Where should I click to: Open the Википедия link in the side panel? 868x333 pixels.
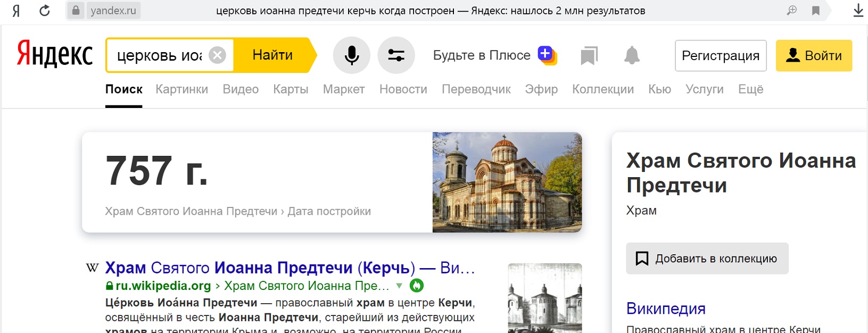(x=666, y=309)
